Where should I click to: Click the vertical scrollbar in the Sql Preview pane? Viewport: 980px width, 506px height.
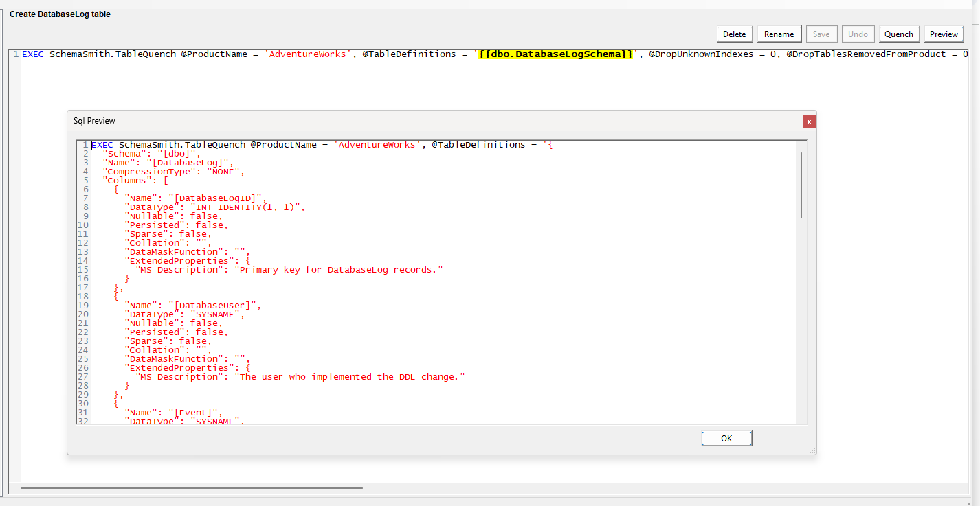click(x=800, y=185)
